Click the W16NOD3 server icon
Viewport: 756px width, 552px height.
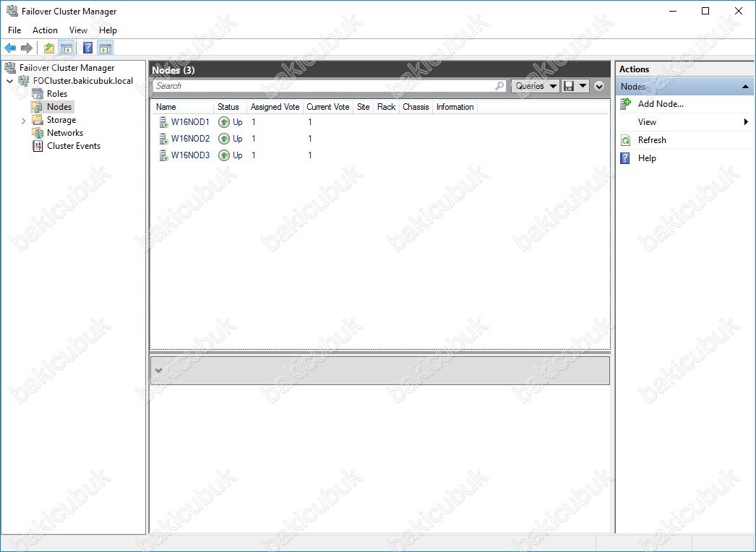(x=163, y=155)
